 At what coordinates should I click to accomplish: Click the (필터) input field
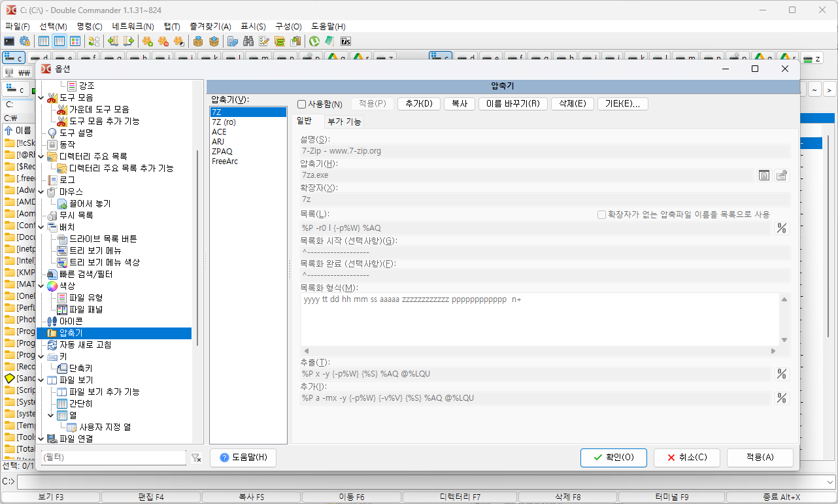tap(113, 458)
